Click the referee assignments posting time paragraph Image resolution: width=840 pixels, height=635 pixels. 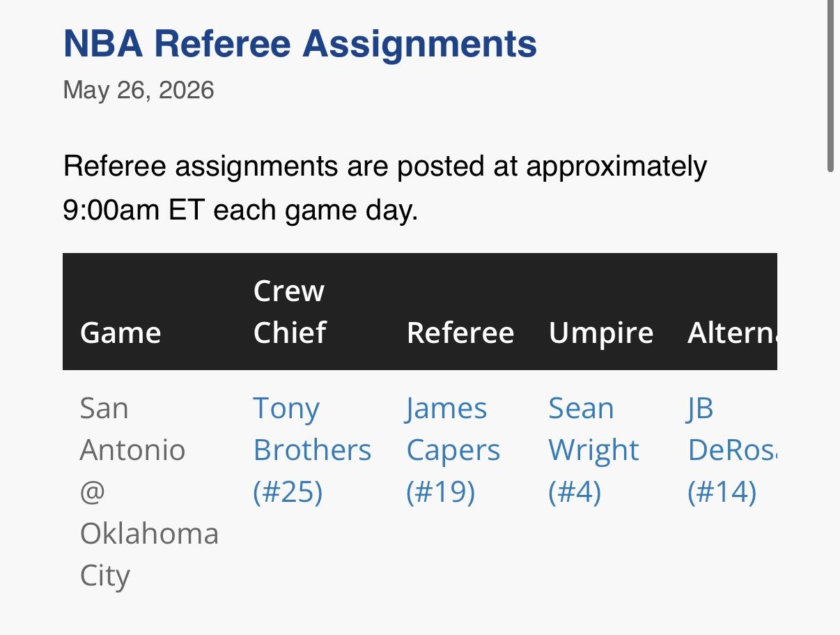tap(385, 188)
